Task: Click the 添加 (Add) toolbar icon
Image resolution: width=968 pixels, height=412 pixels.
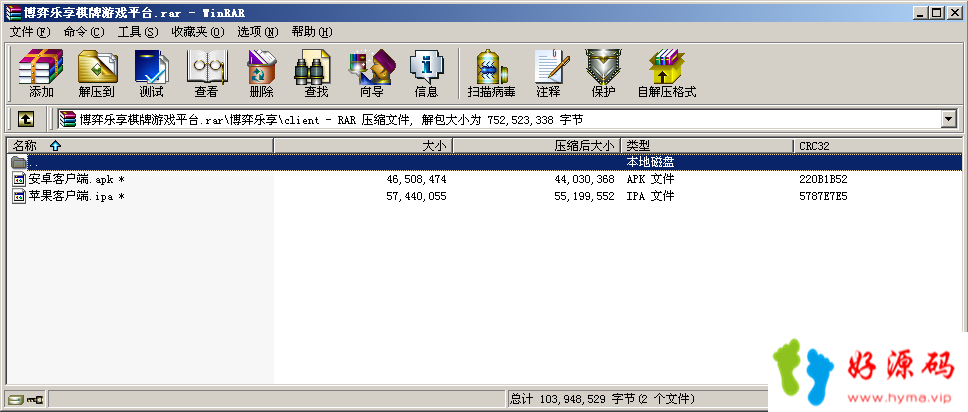Action: click(41, 67)
